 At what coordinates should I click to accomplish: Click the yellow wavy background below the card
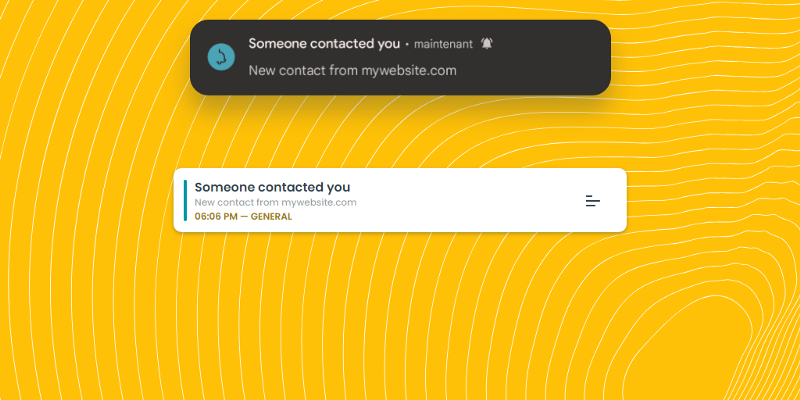click(400, 316)
